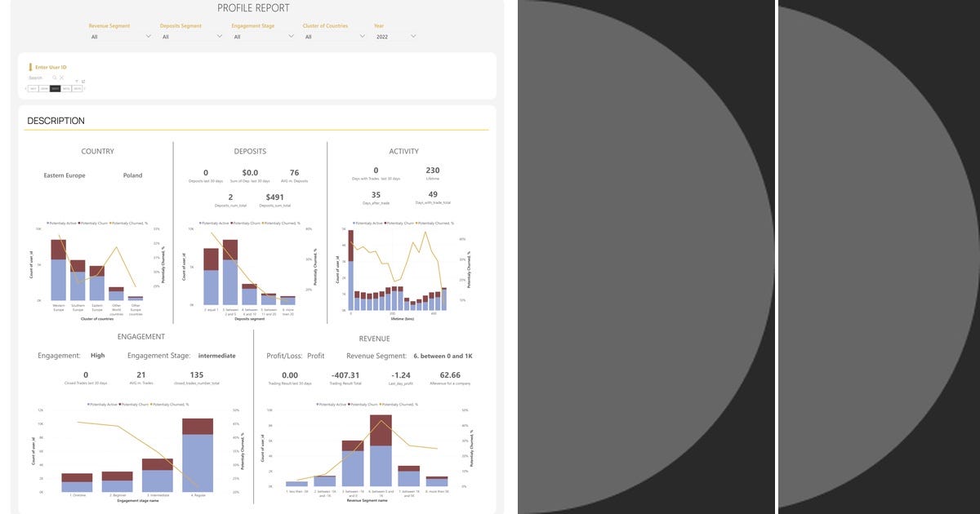Click the right arrow in the User ID pill list
Viewport: 980px width, 514px height.
(83, 88)
